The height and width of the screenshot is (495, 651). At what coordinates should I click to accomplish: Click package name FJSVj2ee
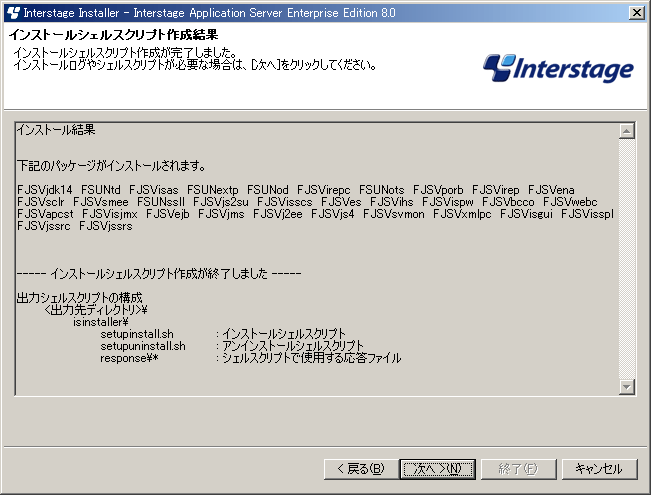[278, 214]
